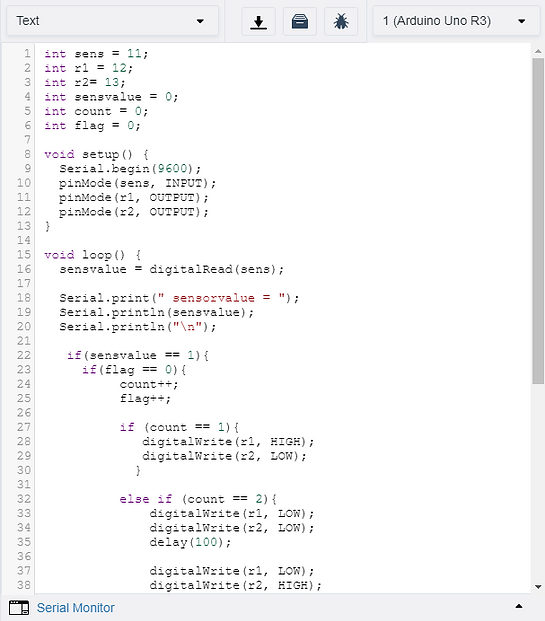Click 'else if (count == 2){' line

(198, 499)
